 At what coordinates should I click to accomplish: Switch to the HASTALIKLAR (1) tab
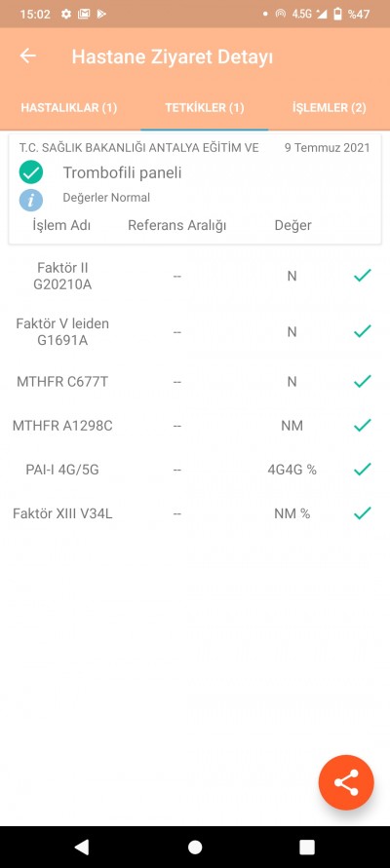pos(68,107)
